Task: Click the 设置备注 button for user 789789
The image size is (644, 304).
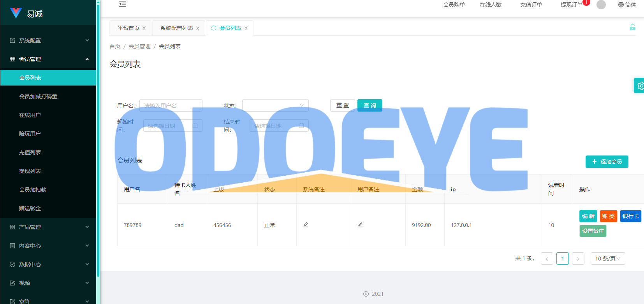Action: pos(593,231)
